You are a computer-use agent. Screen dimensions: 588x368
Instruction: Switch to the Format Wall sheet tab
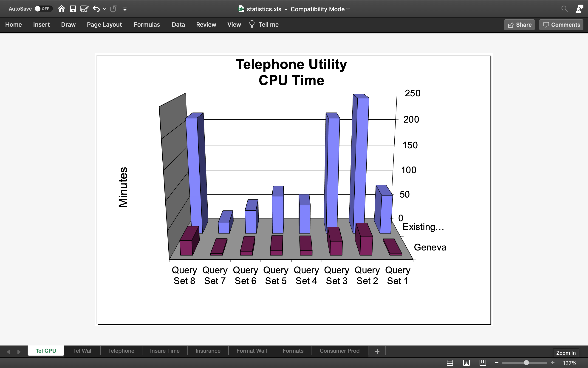coord(252,351)
